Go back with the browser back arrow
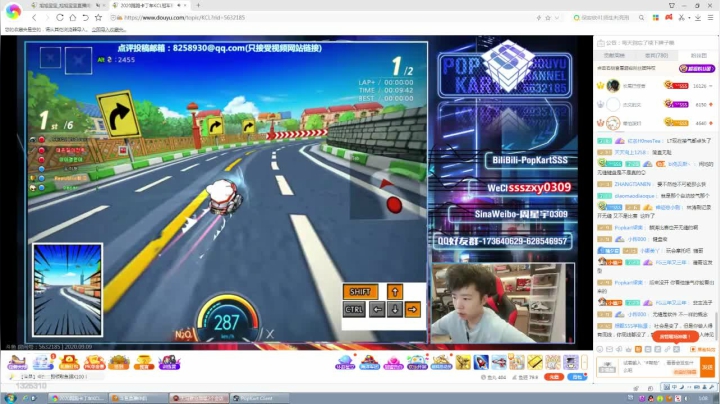This screenshot has width=720, height=404. pos(34,17)
